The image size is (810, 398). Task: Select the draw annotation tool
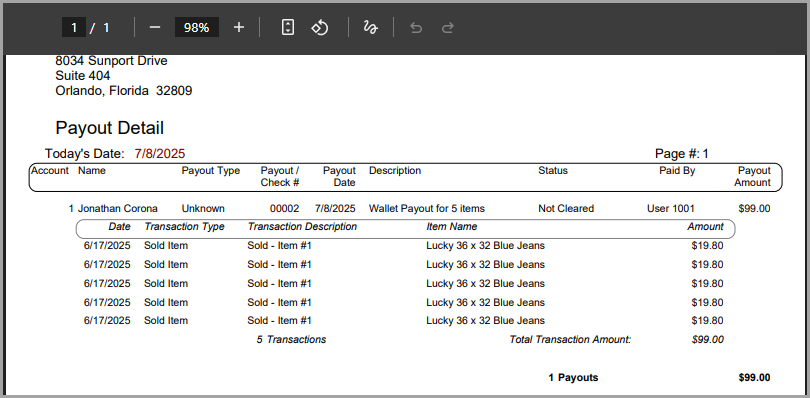tap(370, 27)
